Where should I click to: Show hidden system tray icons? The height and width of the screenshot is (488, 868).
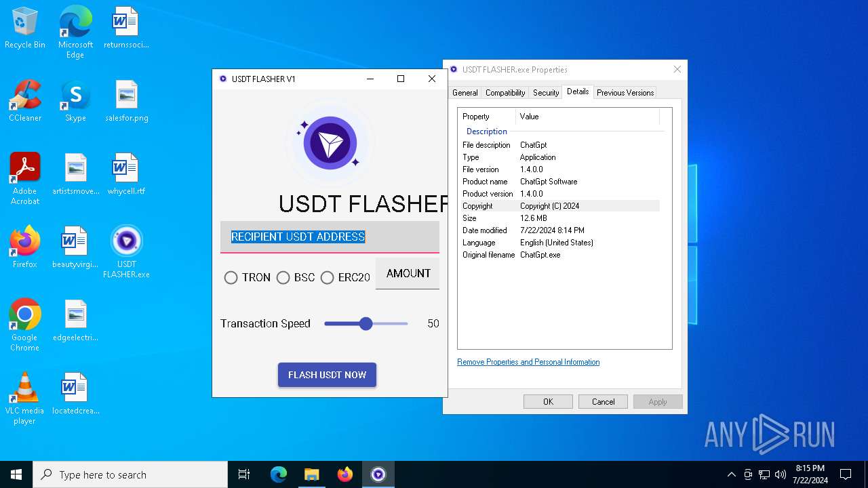(x=731, y=474)
